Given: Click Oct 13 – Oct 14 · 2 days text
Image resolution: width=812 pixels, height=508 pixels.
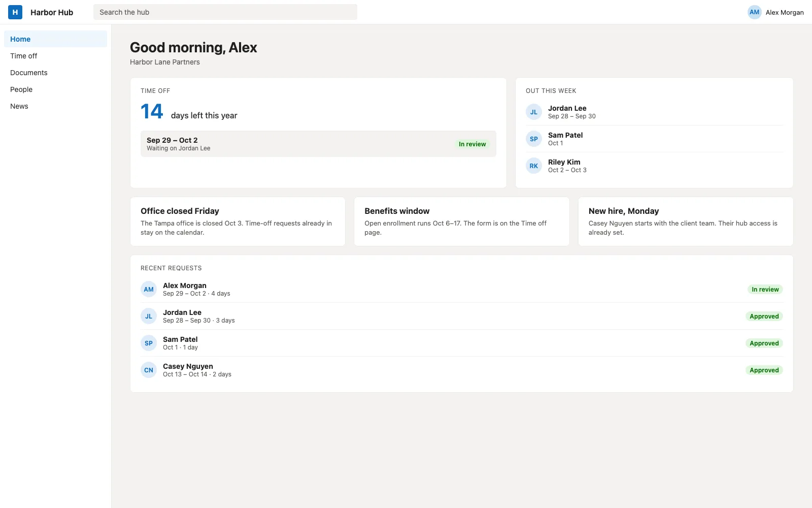Looking at the screenshot, I should 197,374.
